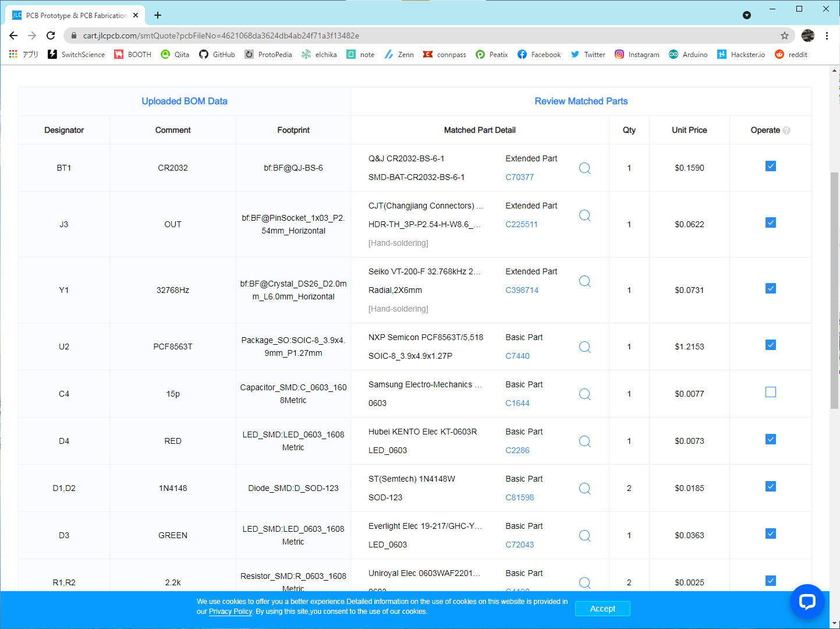
Task: Click the Uploaded BOM Data heading
Action: click(x=185, y=101)
